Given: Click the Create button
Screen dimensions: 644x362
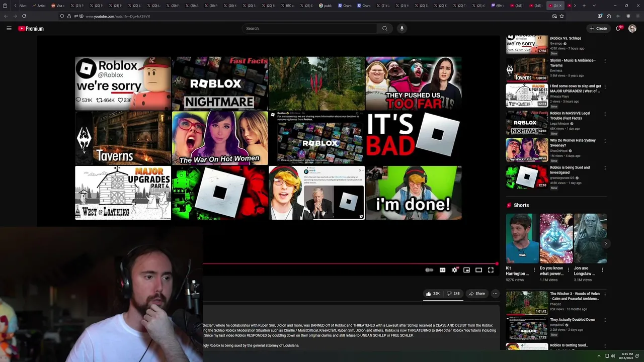Looking at the screenshot, I should click(598, 29).
